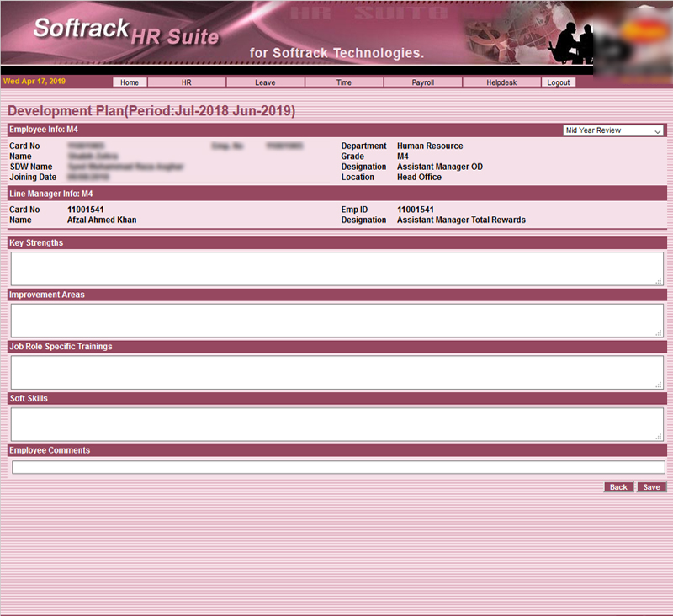Image resolution: width=673 pixels, height=616 pixels.
Task: Click the Job Role Trainings resize handle
Action: (x=659, y=385)
